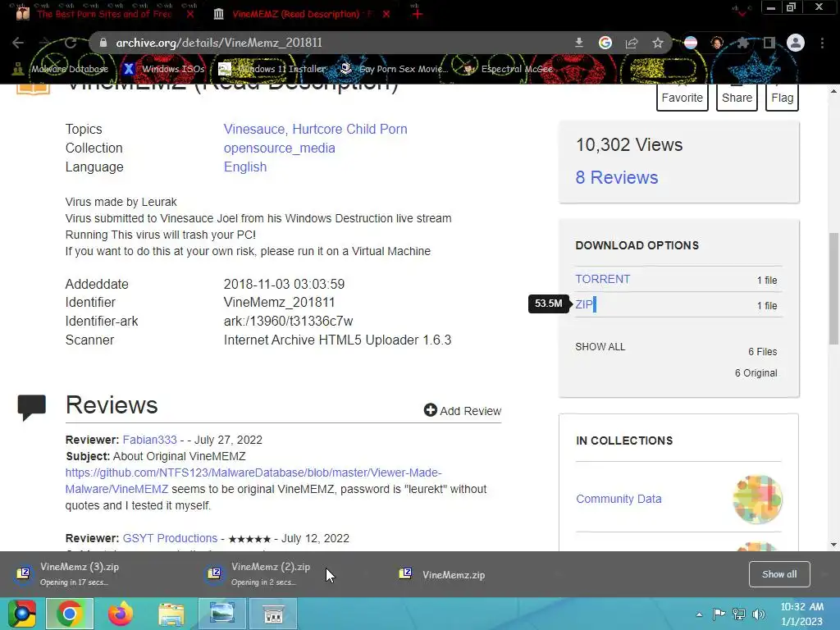The height and width of the screenshot is (630, 840).
Task: Open a new browser tab
Action: tap(418, 14)
